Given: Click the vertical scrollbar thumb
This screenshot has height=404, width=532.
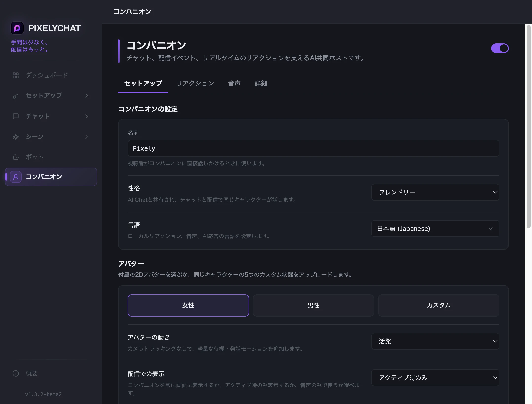Looking at the screenshot, I should click(528, 126).
